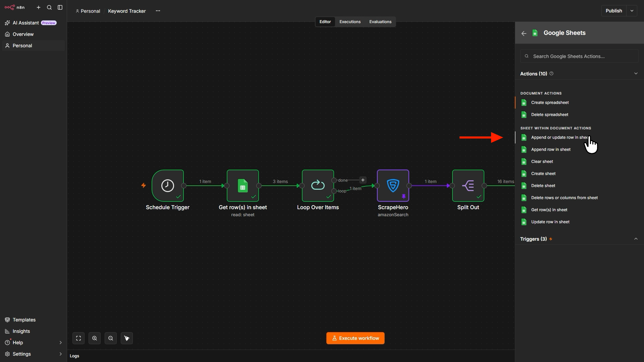
Task: Open Personal breadcrumb link
Action: (88, 11)
